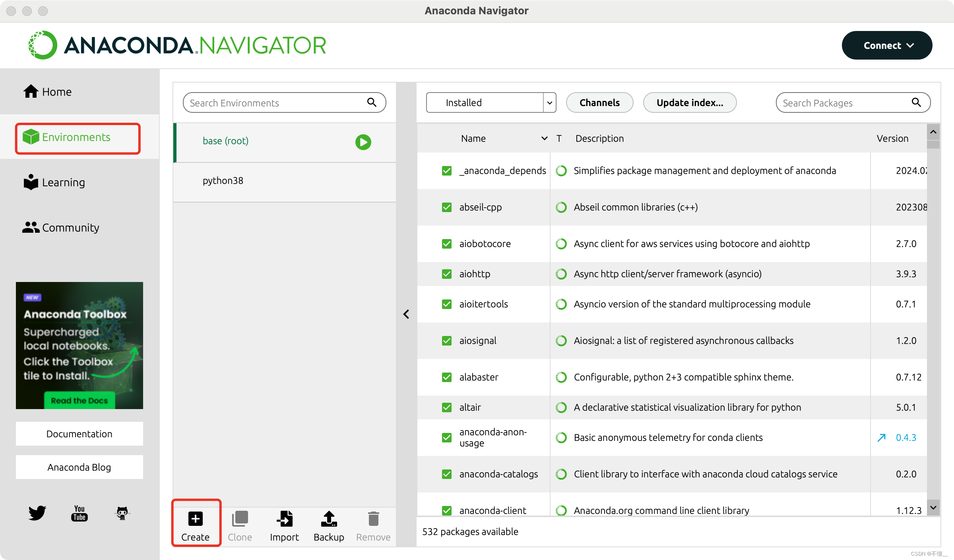Expand the Connect dropdown button

887,46
